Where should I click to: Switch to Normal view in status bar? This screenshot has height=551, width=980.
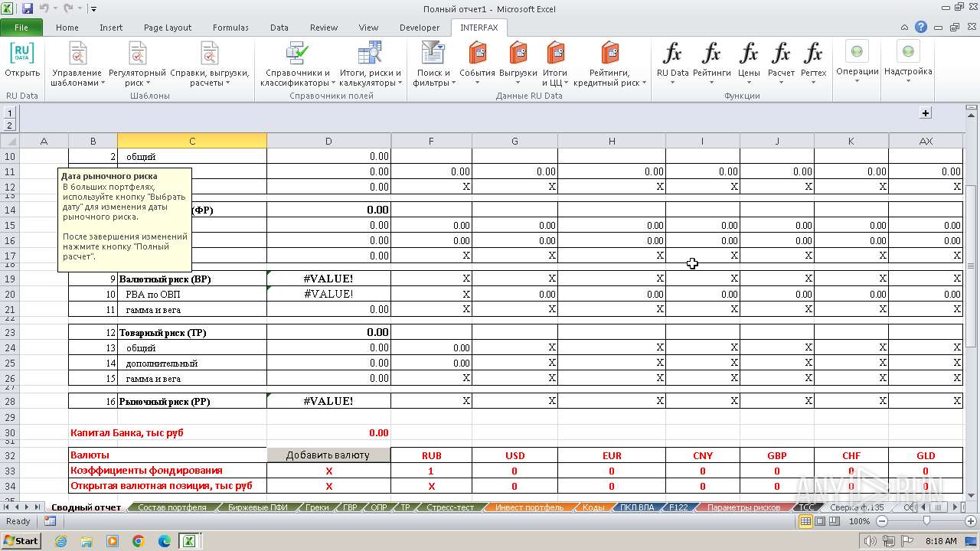805,521
